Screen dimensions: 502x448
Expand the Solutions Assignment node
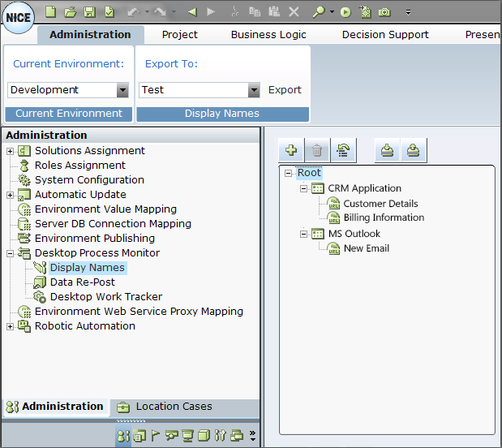click(x=10, y=151)
